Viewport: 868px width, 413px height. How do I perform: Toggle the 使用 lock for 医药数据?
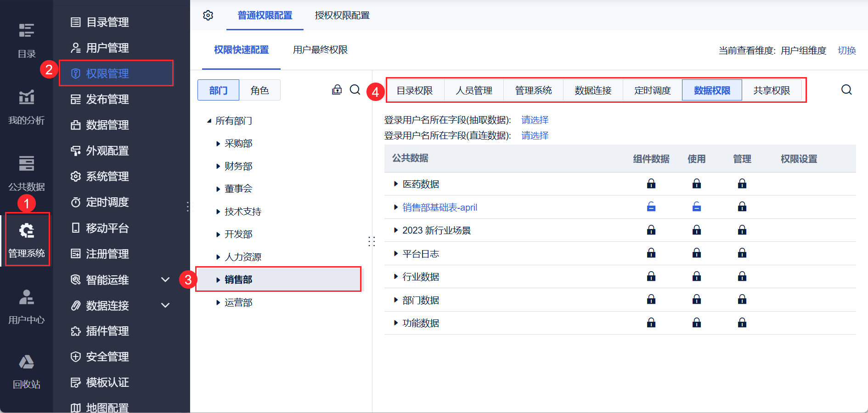(x=697, y=184)
